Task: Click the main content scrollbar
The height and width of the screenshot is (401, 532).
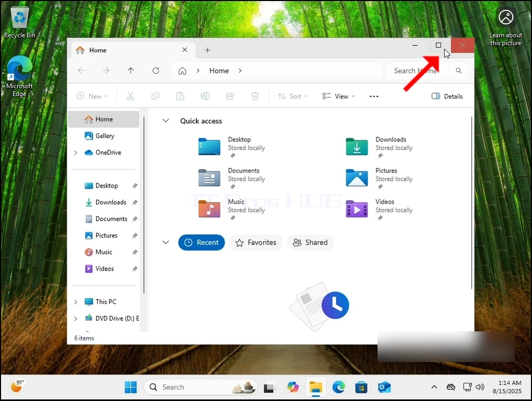Action: point(472,203)
